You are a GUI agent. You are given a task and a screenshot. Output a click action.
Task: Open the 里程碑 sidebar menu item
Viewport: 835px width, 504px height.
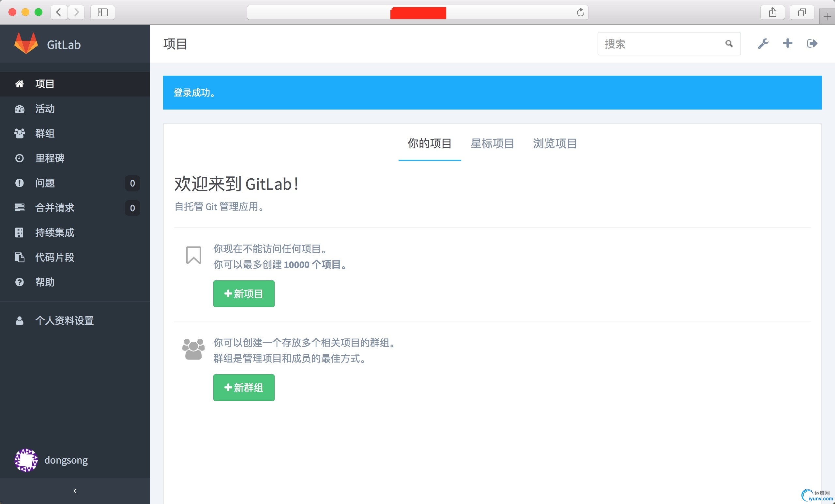75,158
